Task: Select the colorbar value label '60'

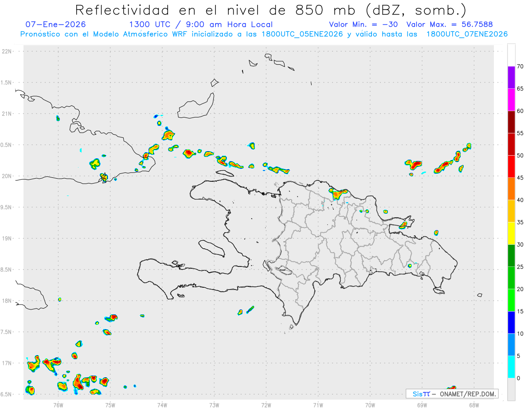Action: click(x=521, y=111)
